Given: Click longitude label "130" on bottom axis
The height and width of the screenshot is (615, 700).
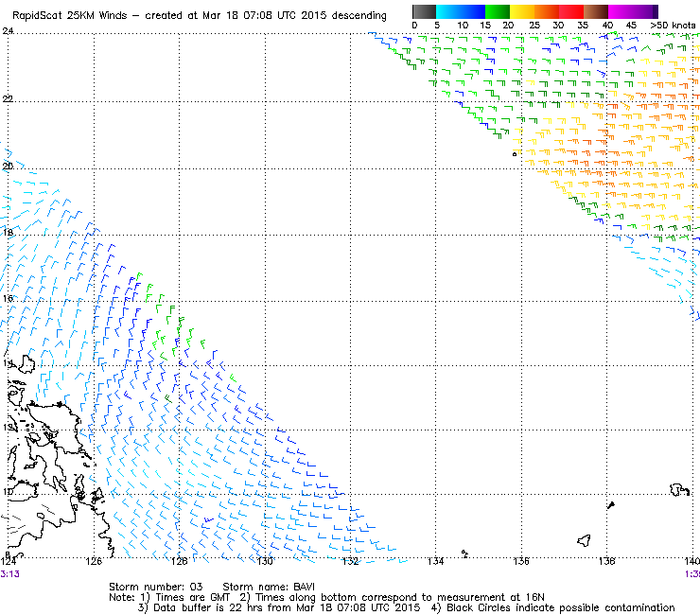Looking at the screenshot, I should (265, 561).
